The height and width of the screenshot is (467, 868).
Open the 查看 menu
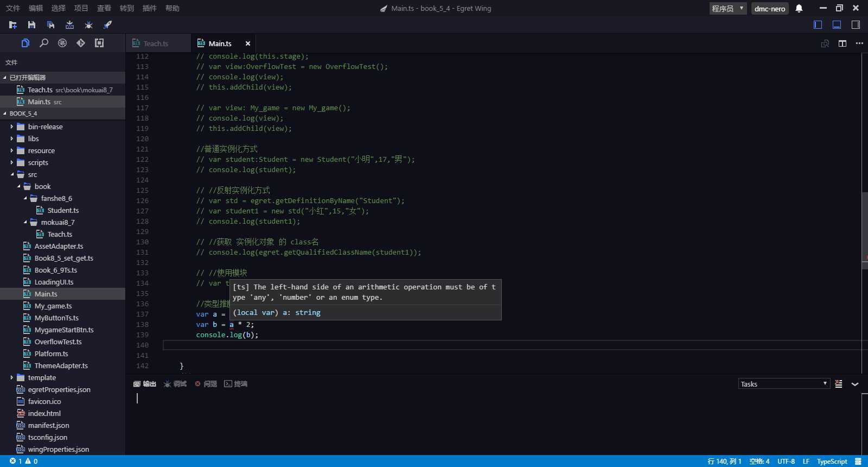pos(104,8)
